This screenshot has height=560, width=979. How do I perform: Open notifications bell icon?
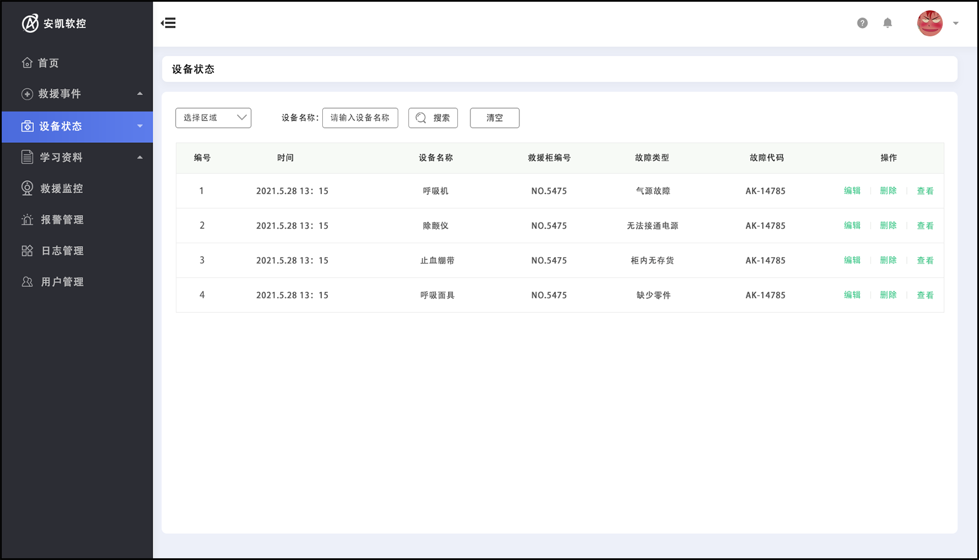[x=887, y=23]
